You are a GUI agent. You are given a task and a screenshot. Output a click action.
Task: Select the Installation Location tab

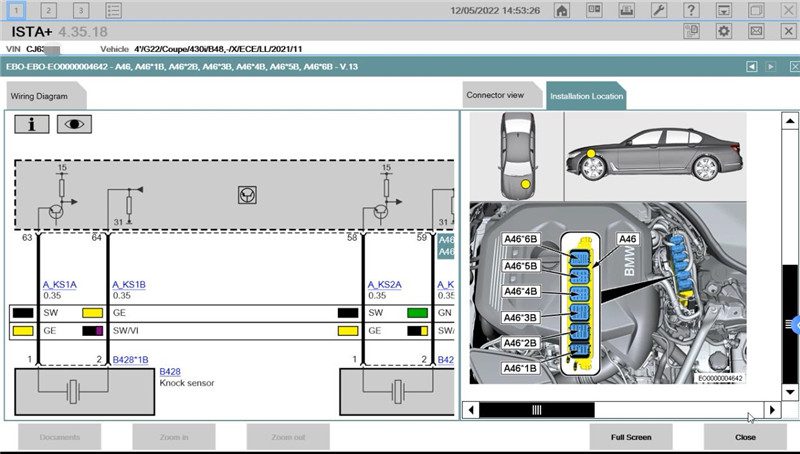point(586,96)
